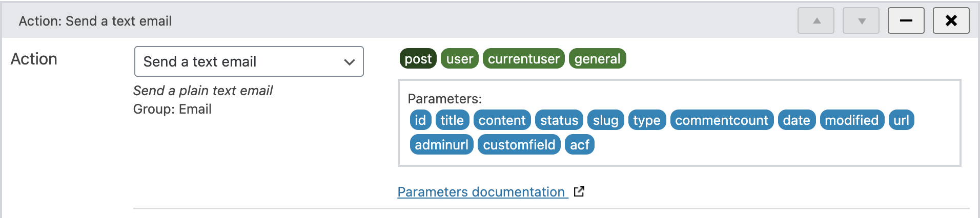Select the modified parameter tag
Image resolution: width=980 pixels, height=218 pixels.
point(851,120)
